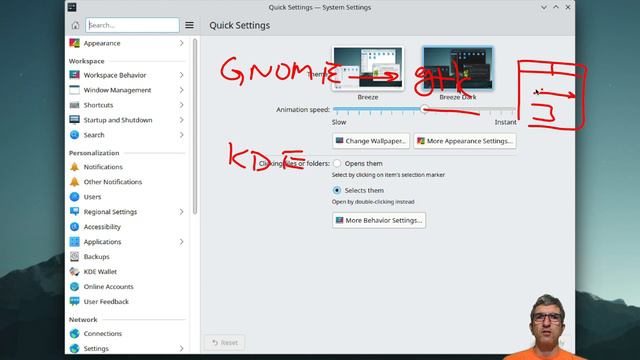640x360 pixels.
Task: Click the Users icon
Action: 74,197
